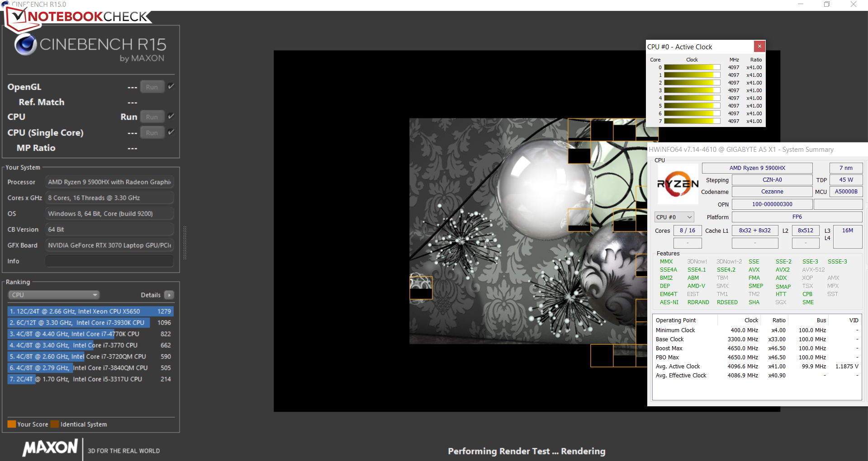Restore down the Cinebench window
This screenshot has width=868, height=461.
pyautogui.click(x=827, y=4)
